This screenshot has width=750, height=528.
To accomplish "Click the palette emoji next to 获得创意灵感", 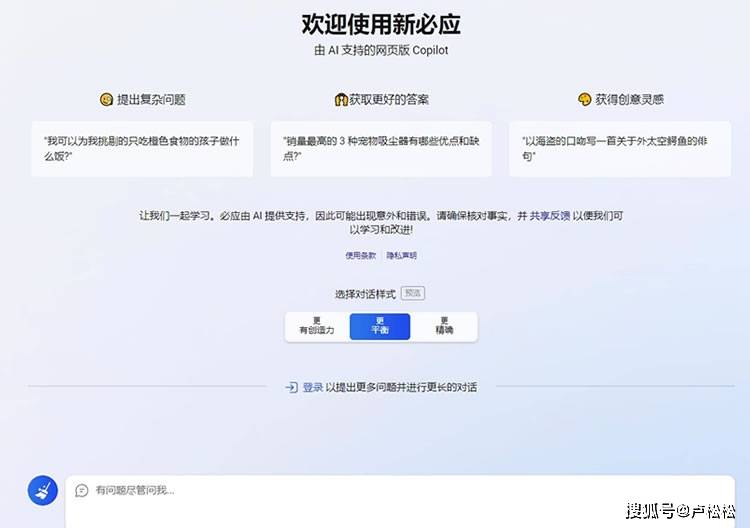I will click(585, 99).
